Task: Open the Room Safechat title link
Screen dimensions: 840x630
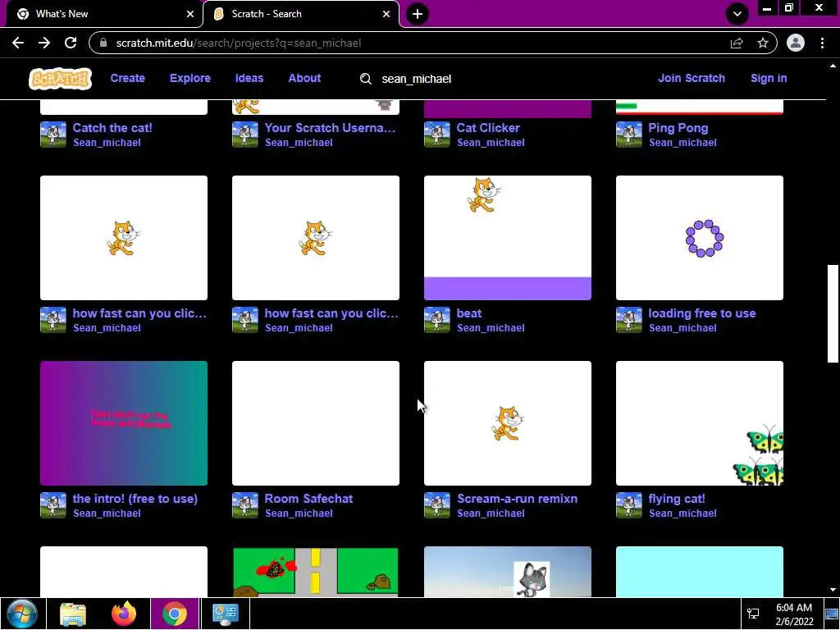Action: [308, 499]
